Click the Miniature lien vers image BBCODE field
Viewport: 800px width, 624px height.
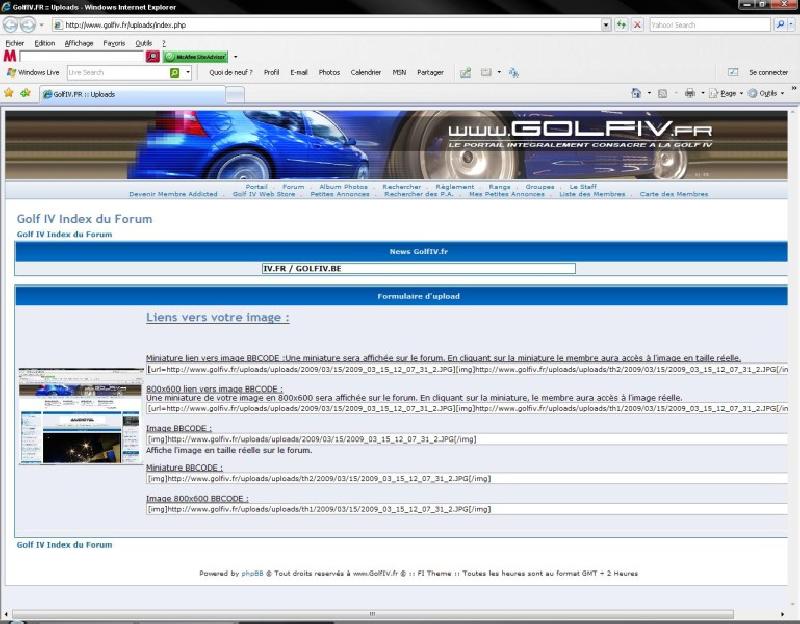[467, 369]
